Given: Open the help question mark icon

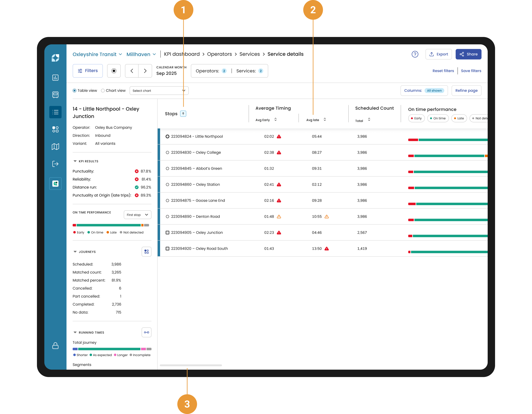Looking at the screenshot, I should (x=415, y=54).
